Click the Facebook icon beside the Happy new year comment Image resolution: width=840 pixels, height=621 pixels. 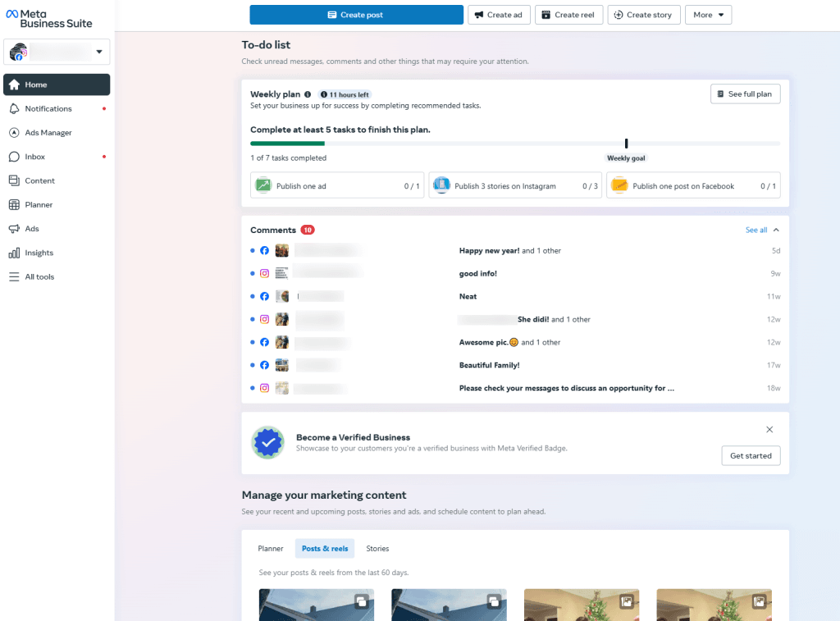click(x=264, y=250)
